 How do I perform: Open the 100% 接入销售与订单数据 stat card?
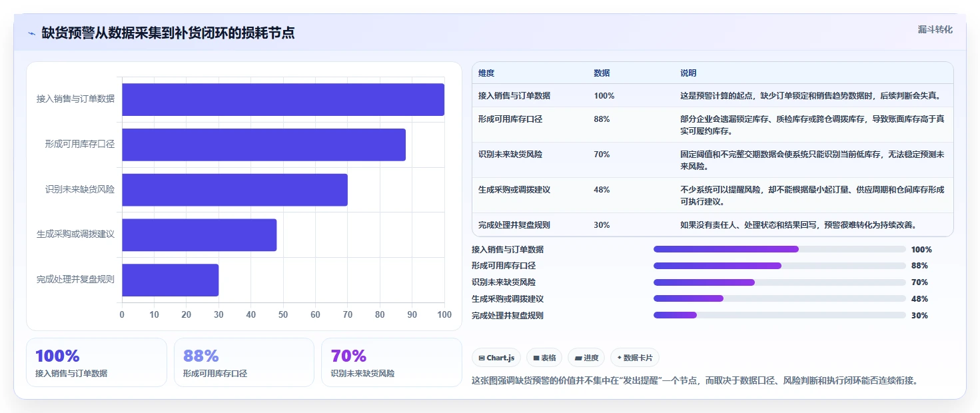(97, 362)
